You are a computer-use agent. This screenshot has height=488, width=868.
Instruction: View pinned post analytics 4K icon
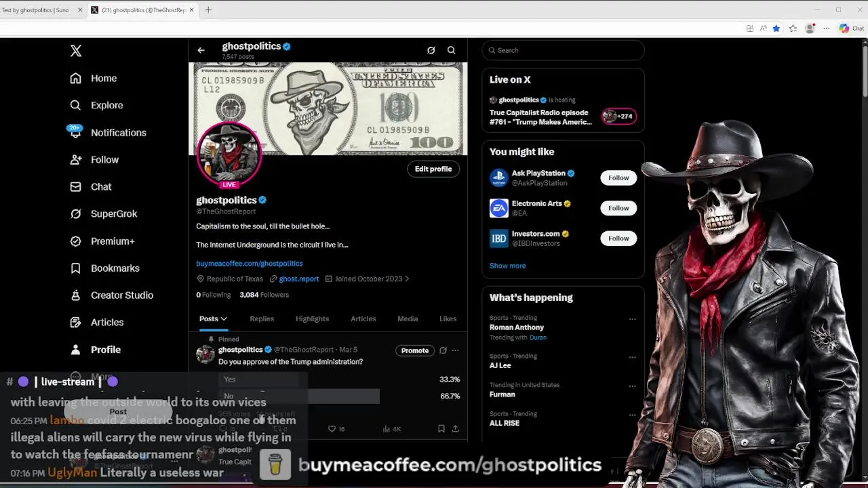click(392, 429)
